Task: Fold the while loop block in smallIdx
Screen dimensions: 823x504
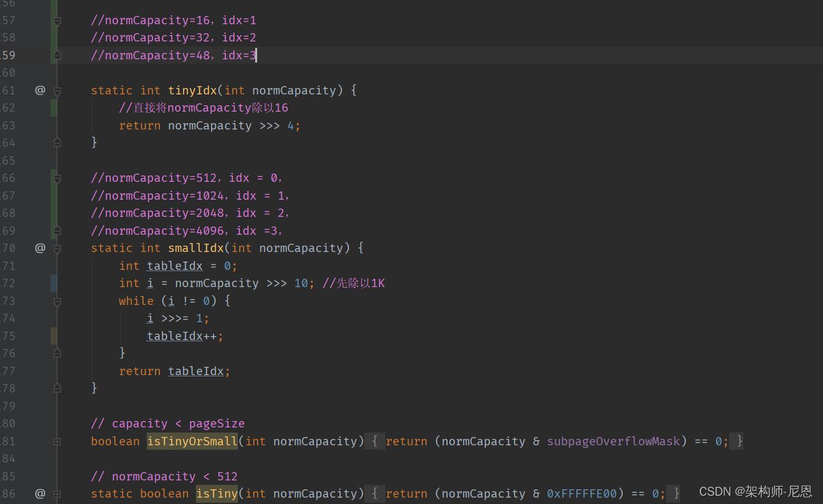Action: (57, 302)
